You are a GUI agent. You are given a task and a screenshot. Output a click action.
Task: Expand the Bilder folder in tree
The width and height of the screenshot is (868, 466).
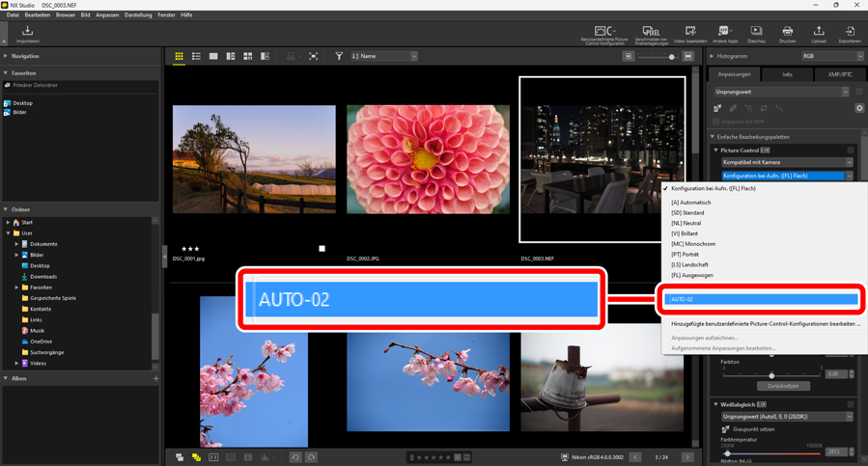16,255
